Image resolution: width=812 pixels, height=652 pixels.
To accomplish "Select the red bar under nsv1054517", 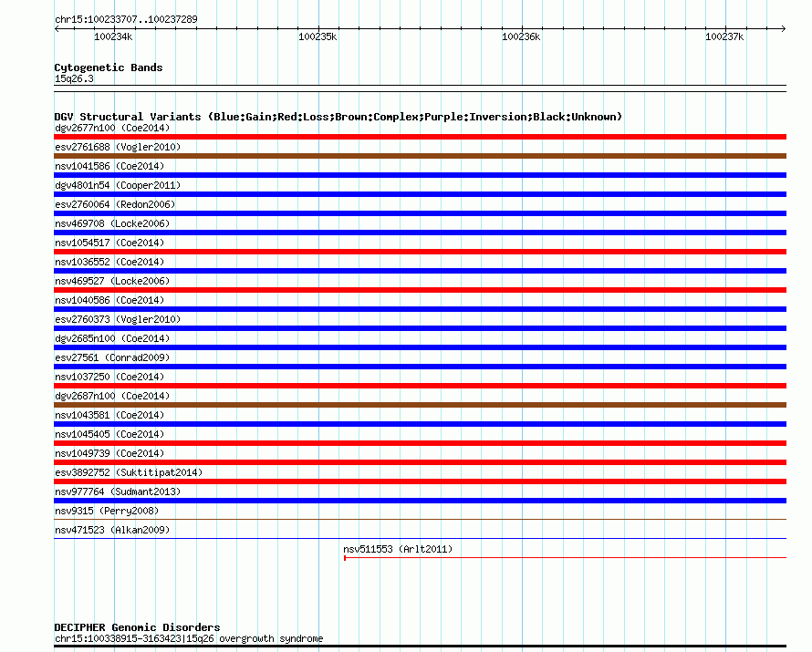I will click(420, 252).
